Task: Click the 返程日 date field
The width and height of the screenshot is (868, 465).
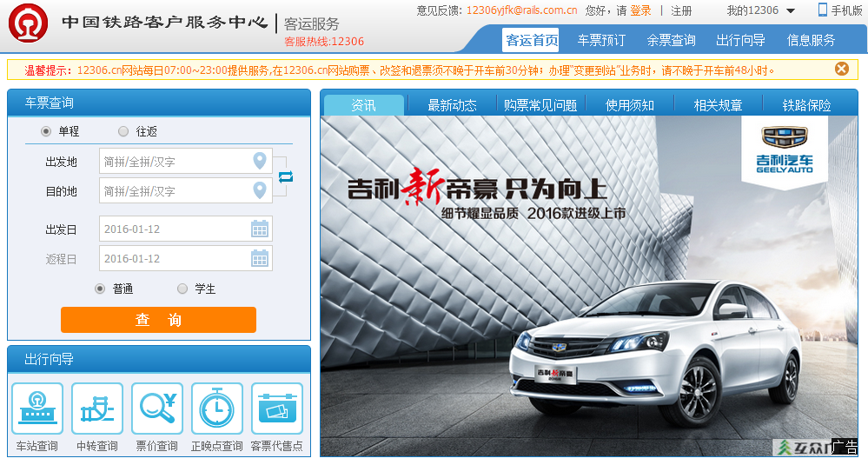Action: [185, 258]
